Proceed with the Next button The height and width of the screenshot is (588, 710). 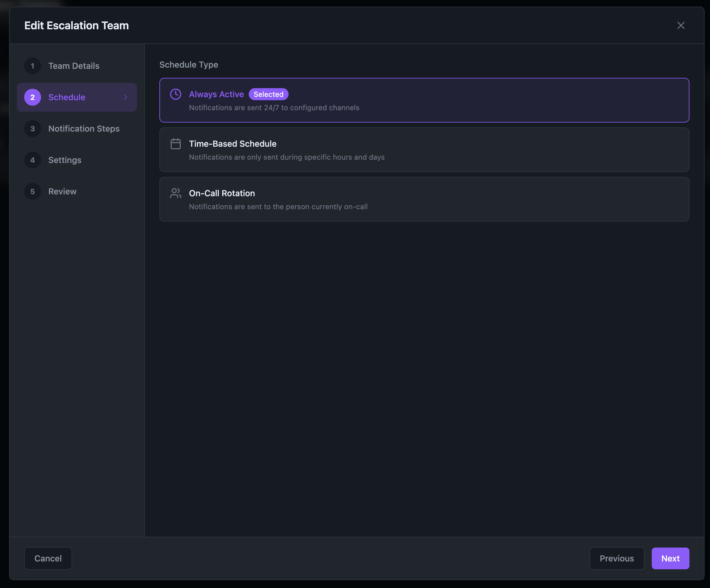pyautogui.click(x=670, y=558)
